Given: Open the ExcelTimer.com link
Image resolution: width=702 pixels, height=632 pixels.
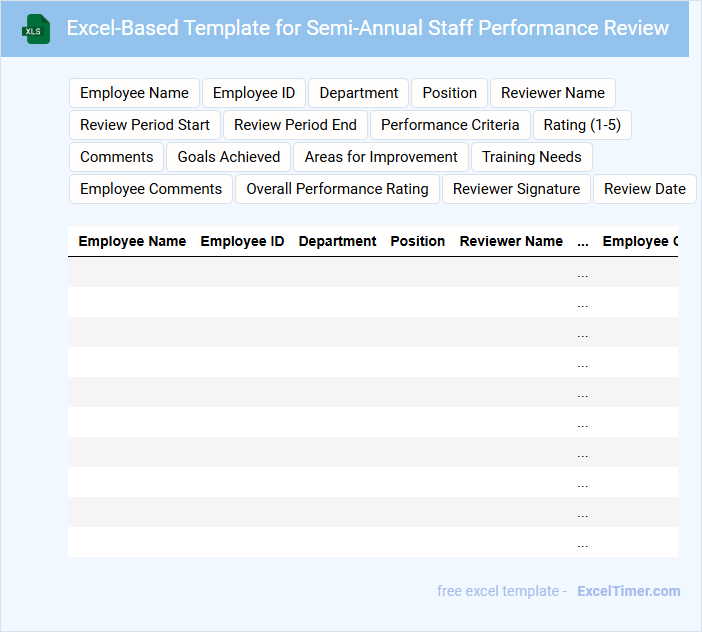Looking at the screenshot, I should coord(628,591).
